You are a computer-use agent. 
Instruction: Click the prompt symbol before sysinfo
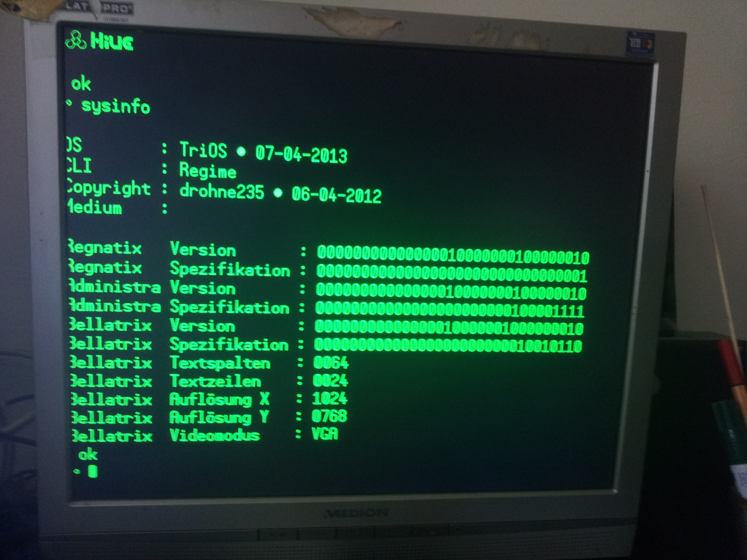(x=69, y=103)
